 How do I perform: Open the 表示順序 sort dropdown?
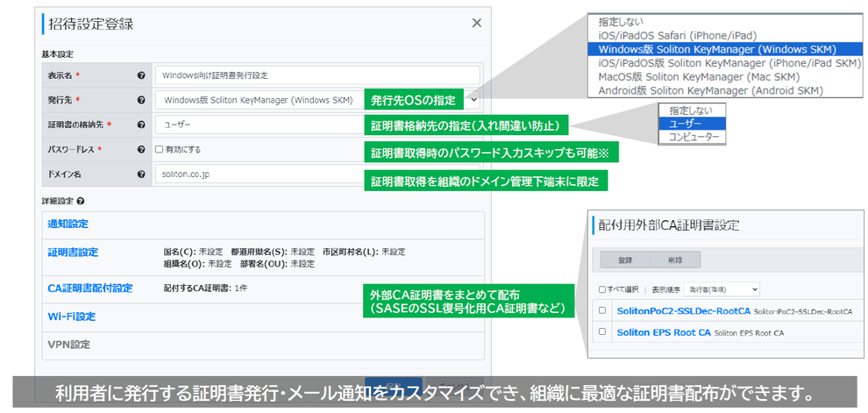[x=722, y=289]
